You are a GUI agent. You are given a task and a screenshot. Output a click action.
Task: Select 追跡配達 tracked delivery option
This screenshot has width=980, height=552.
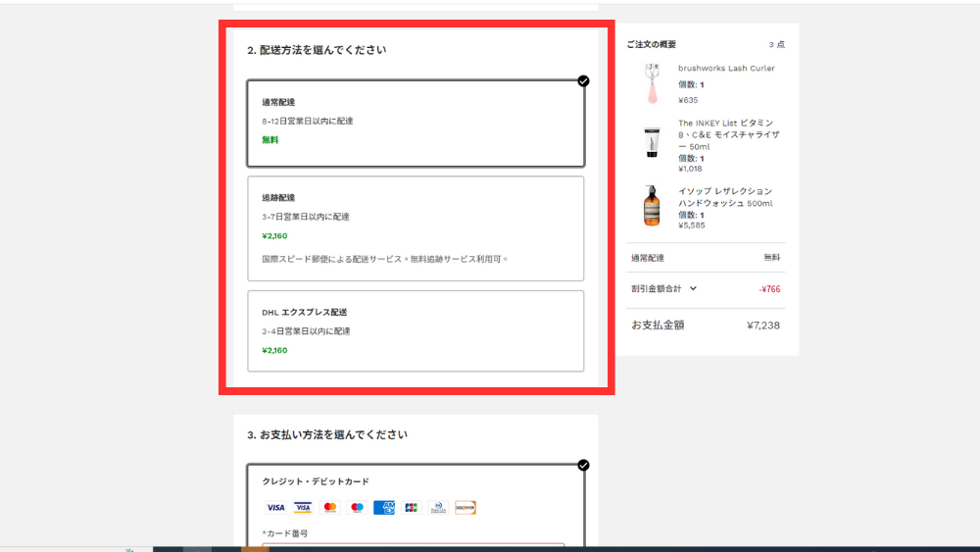[x=416, y=228]
